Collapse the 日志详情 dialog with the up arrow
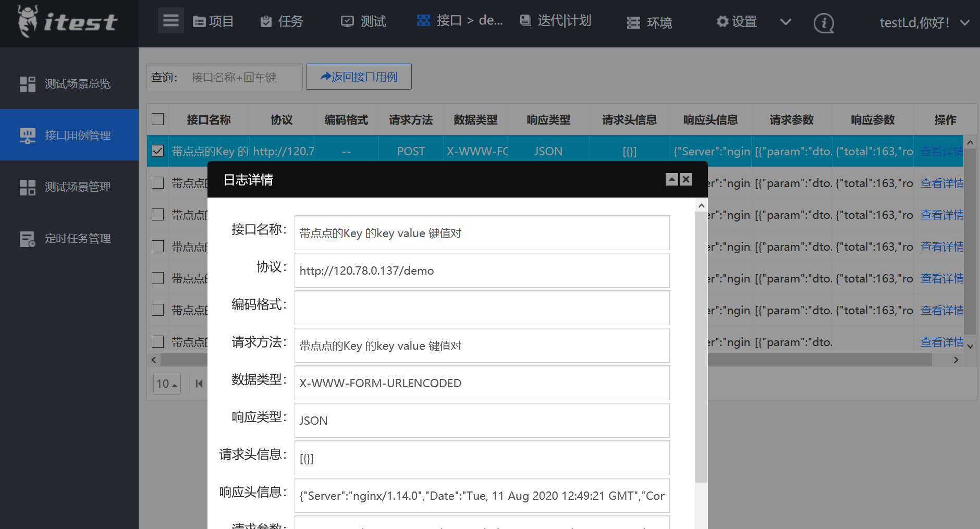 pos(672,179)
